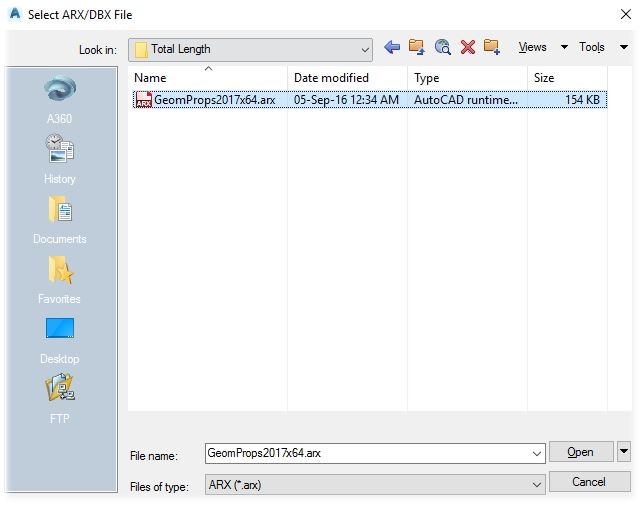Image resolution: width=641 pixels, height=505 pixels.
Task: Open the Favorites shortcut
Action: (60, 280)
